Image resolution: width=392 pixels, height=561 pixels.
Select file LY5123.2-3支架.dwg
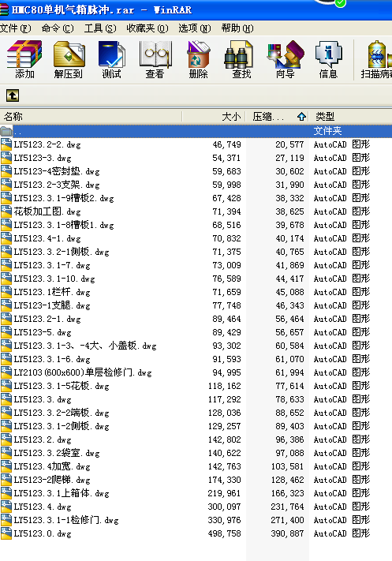[57, 185]
